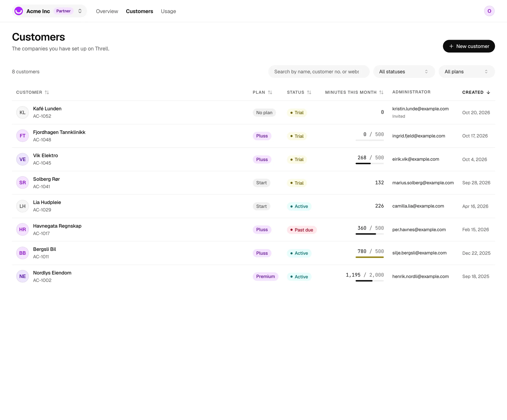Open Kafé Lunden customer name
507x420 pixels.
coord(47,109)
